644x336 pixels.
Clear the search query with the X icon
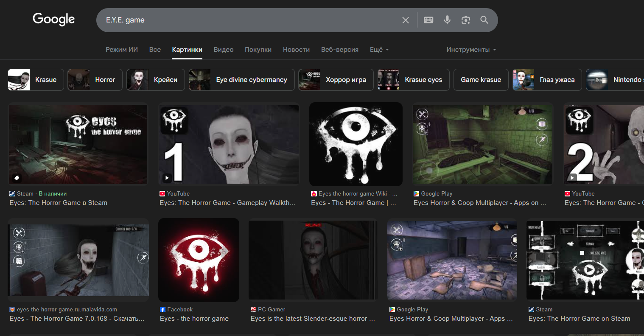406,20
